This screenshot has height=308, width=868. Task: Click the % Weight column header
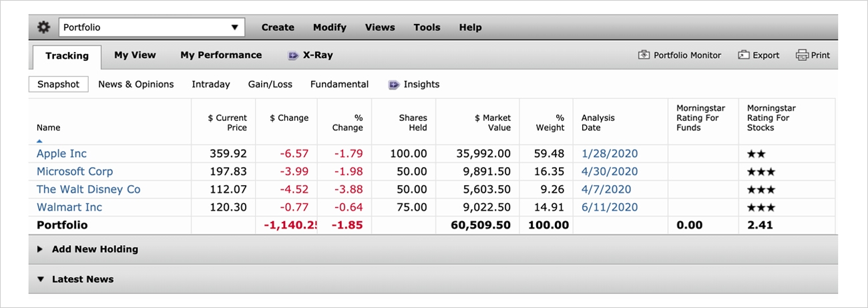pos(550,122)
